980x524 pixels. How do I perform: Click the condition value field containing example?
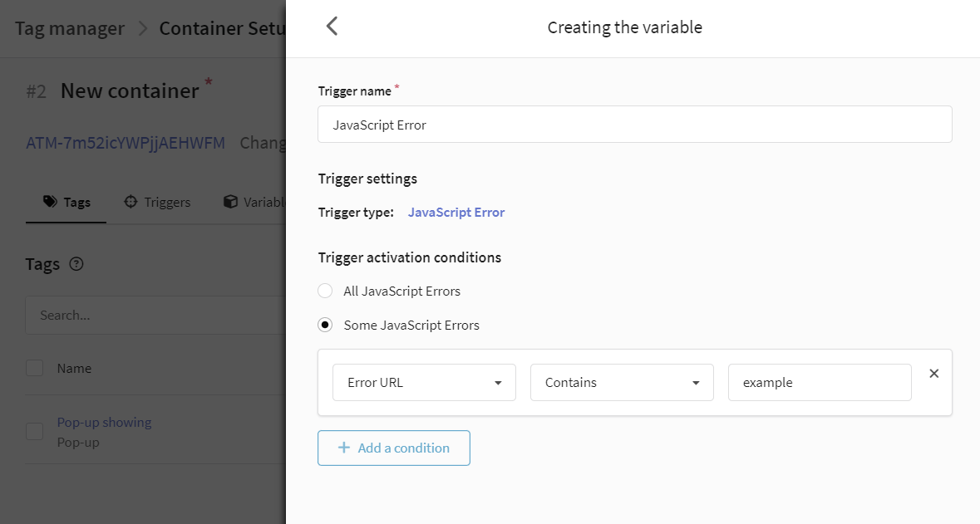coord(820,382)
